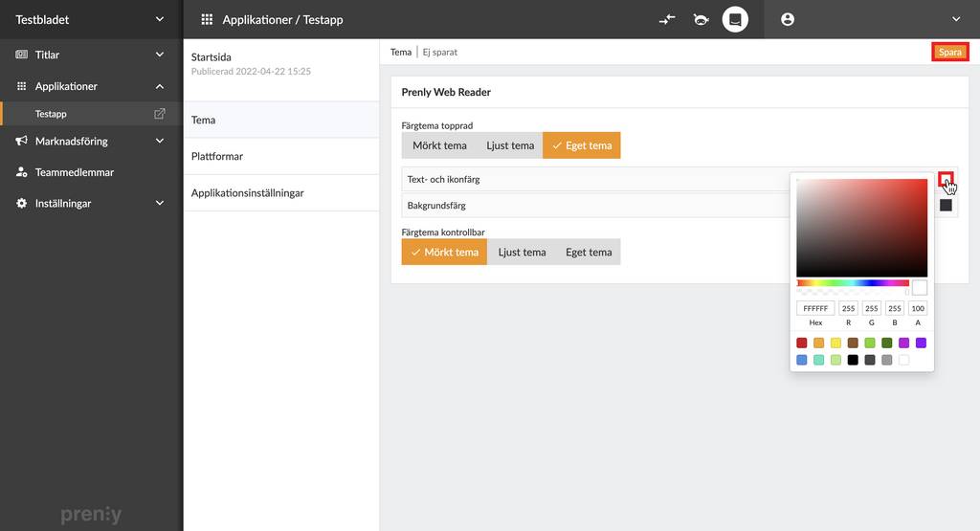The image size is (980, 531).
Task: Click the fish-shaped icon in top bar
Action: (x=702, y=19)
